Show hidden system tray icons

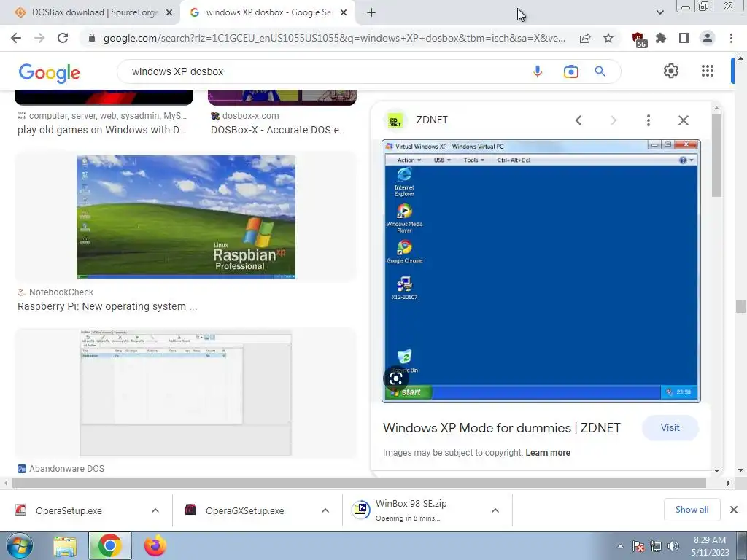(x=620, y=546)
